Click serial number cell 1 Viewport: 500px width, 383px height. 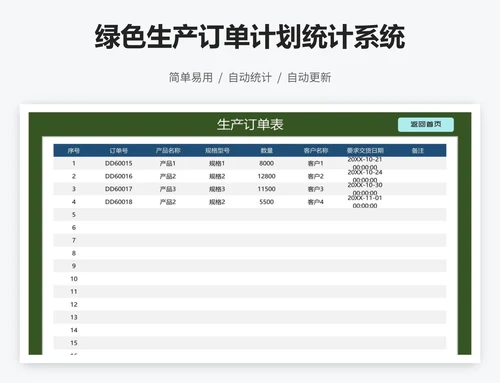click(x=74, y=163)
